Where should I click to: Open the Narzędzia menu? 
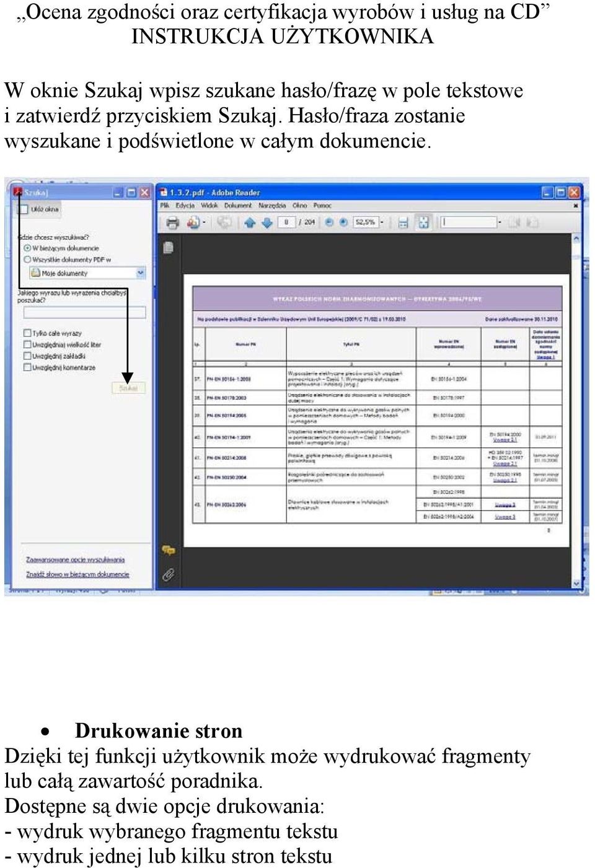pos(273,205)
